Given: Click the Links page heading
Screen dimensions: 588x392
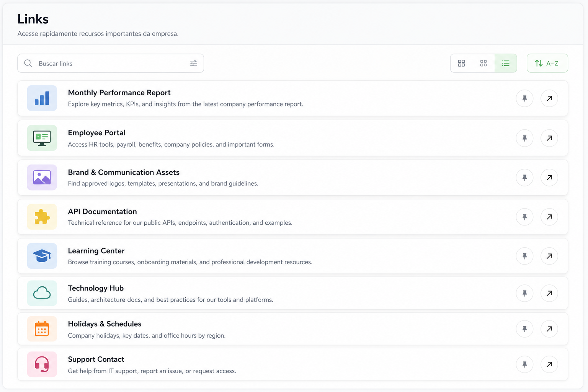Looking at the screenshot, I should click(33, 19).
